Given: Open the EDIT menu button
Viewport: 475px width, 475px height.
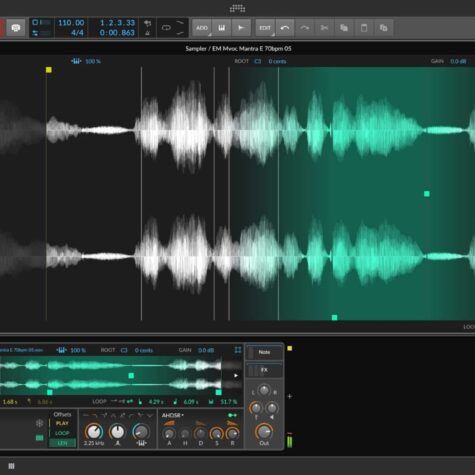Looking at the screenshot, I should pos(265,28).
